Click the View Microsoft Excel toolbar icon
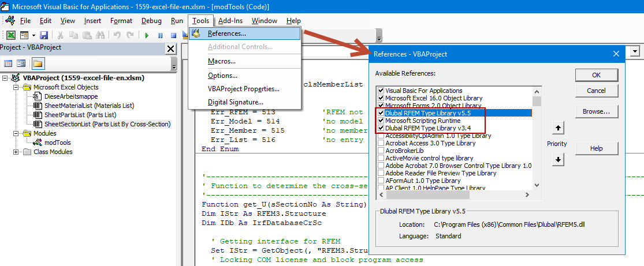 11,35
